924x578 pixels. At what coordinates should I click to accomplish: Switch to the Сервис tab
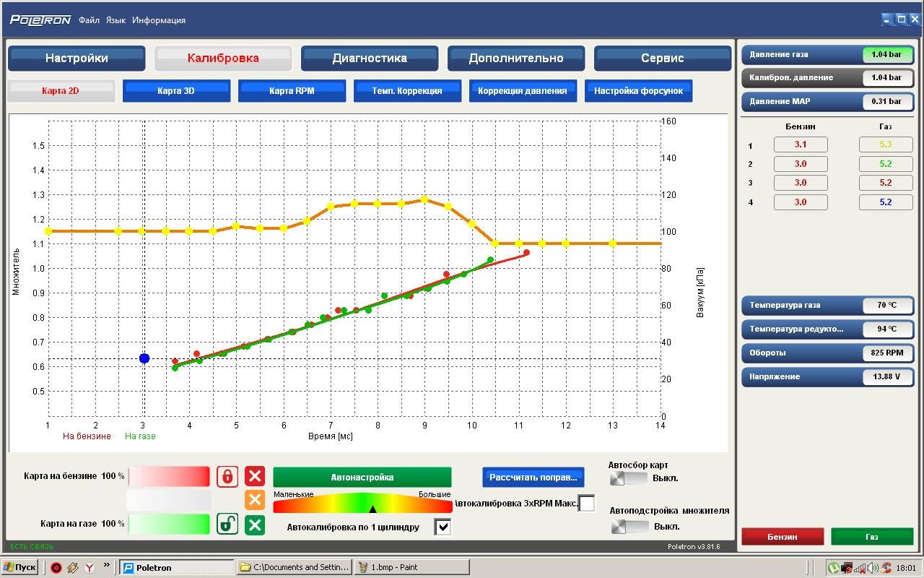pyautogui.click(x=663, y=59)
